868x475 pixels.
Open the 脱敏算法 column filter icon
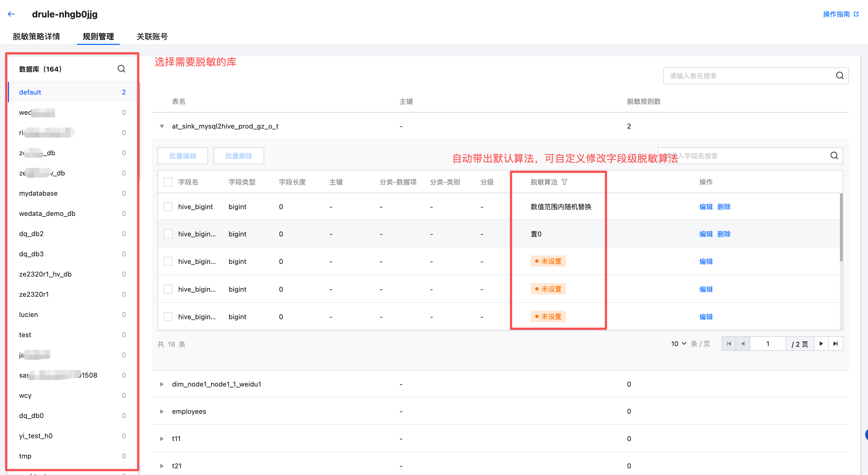click(564, 182)
